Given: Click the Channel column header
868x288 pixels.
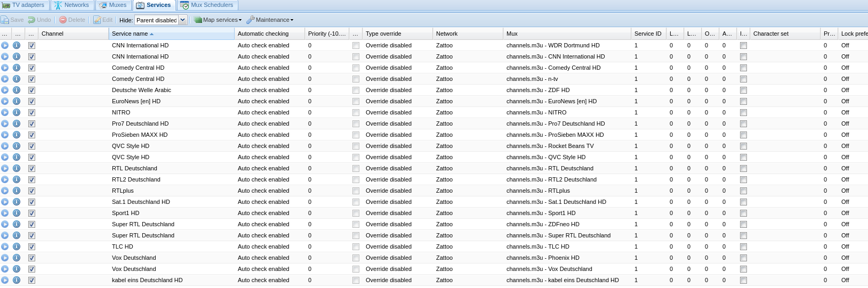Looking at the screenshot, I should [74, 34].
